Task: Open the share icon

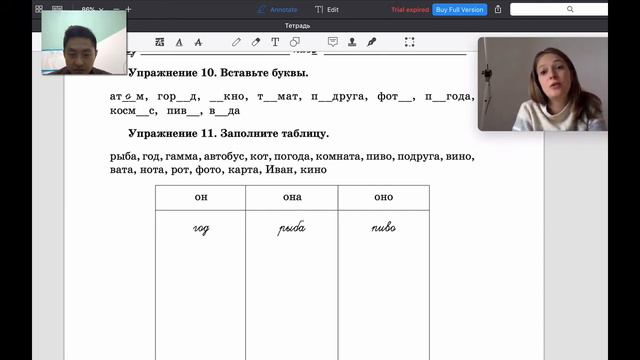Action: click(x=498, y=9)
